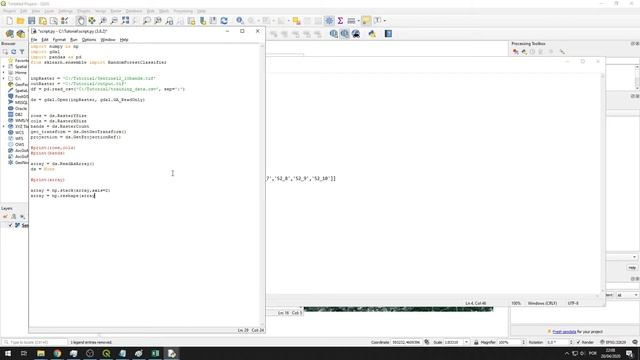The image size is (640, 360).
Task: Open the File menu in script editor
Action: (x=34, y=40)
